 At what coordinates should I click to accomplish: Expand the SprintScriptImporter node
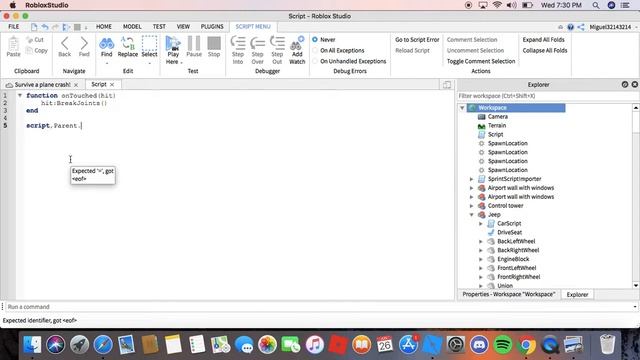(x=471, y=179)
